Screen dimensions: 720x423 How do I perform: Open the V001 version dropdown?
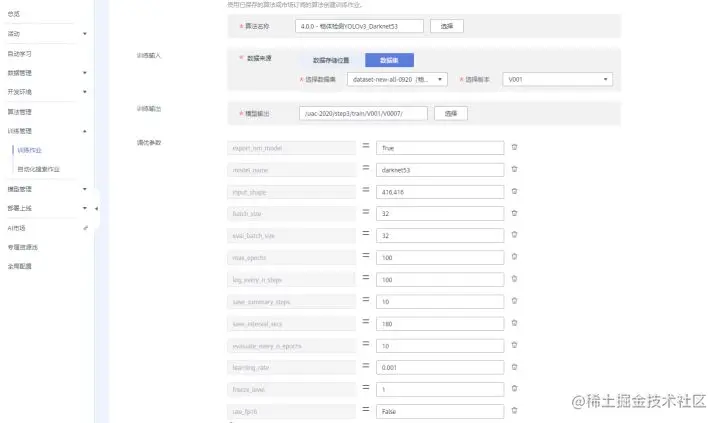tap(557, 79)
